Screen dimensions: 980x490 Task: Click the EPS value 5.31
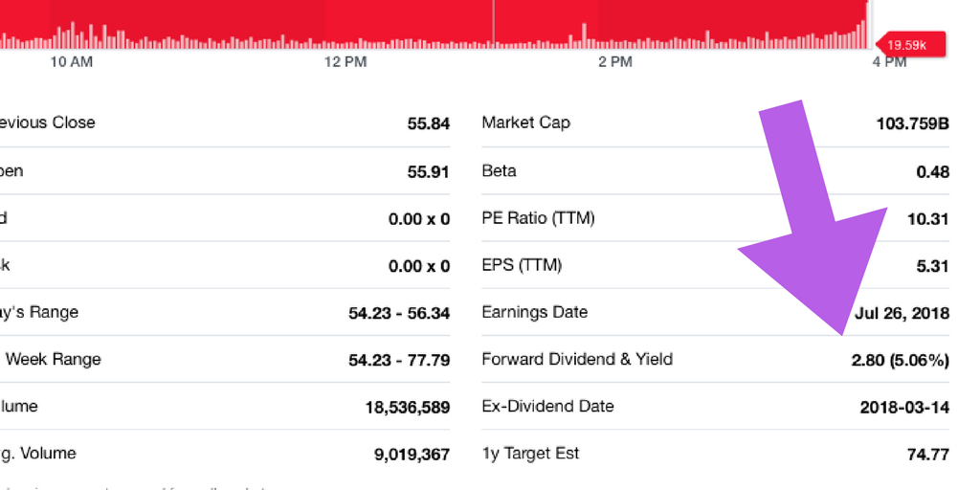tap(932, 267)
